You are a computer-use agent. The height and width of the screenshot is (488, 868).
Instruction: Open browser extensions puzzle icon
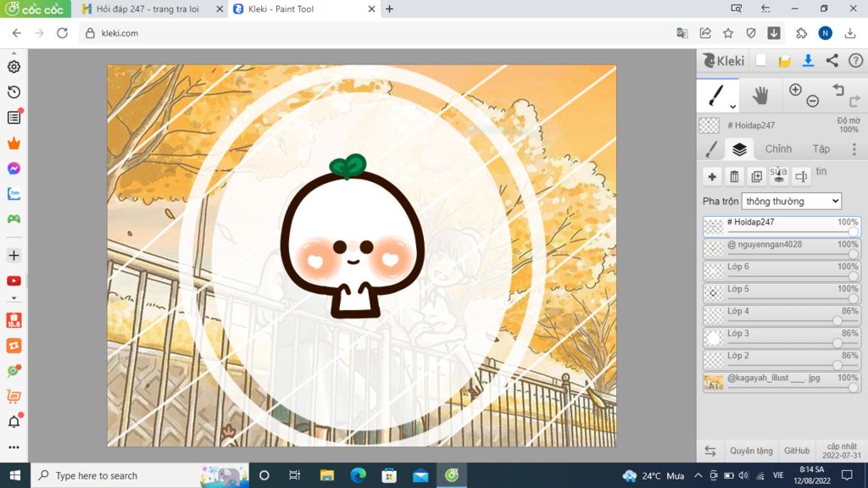801,33
